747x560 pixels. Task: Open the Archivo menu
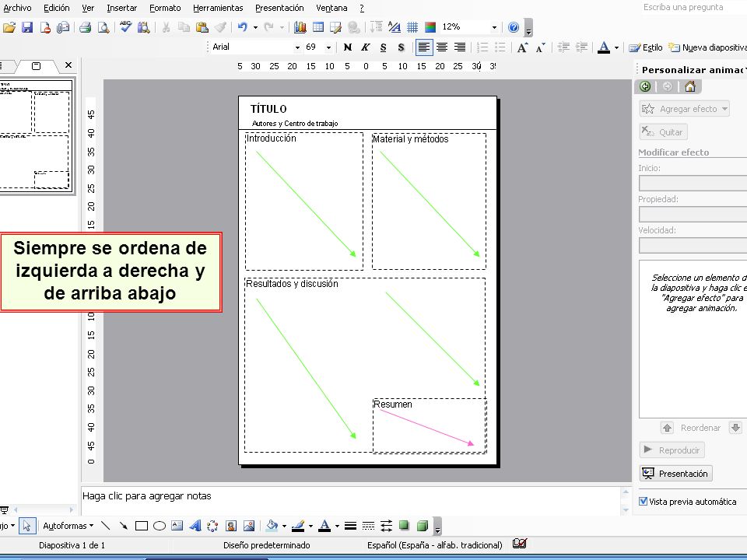tap(17, 8)
